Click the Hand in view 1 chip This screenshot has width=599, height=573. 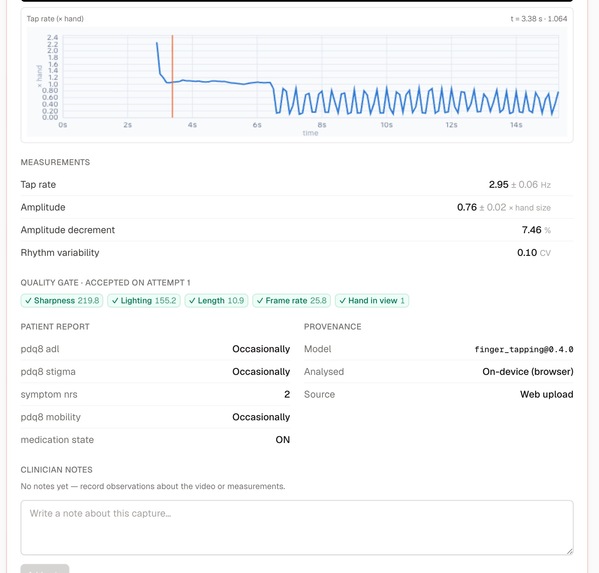372,301
